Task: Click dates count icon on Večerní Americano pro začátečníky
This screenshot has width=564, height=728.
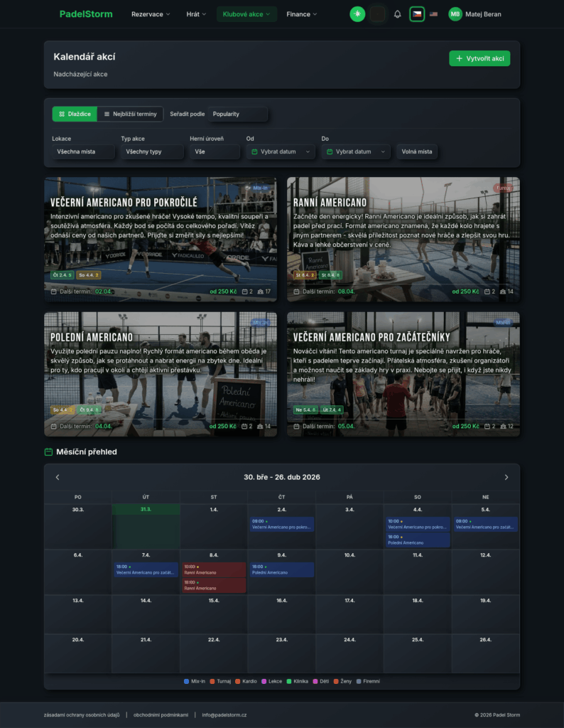Action: [x=487, y=427]
